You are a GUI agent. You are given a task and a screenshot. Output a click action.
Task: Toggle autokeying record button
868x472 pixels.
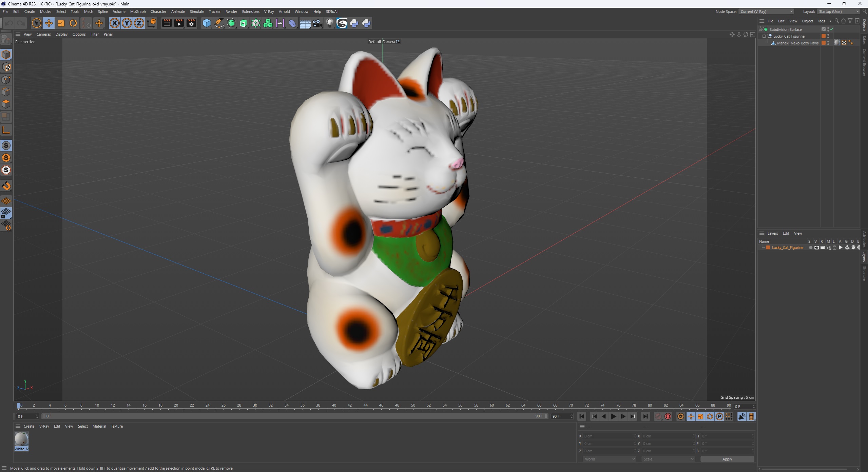point(668,416)
